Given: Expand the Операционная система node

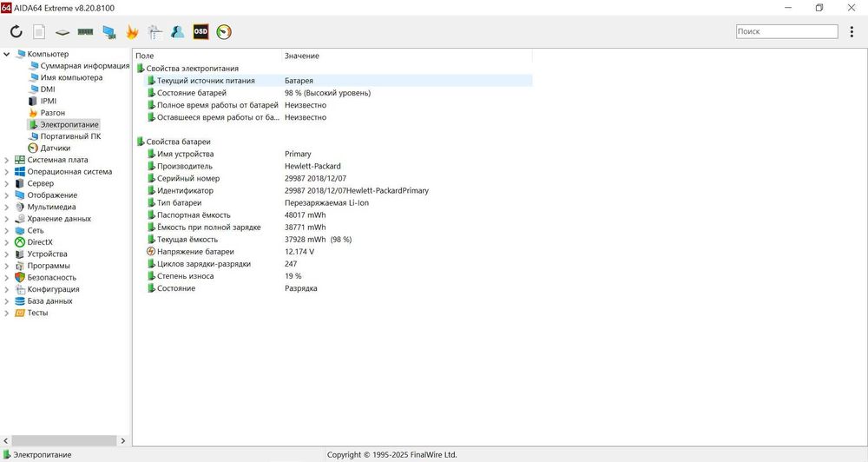Looking at the screenshot, I should coord(7,172).
